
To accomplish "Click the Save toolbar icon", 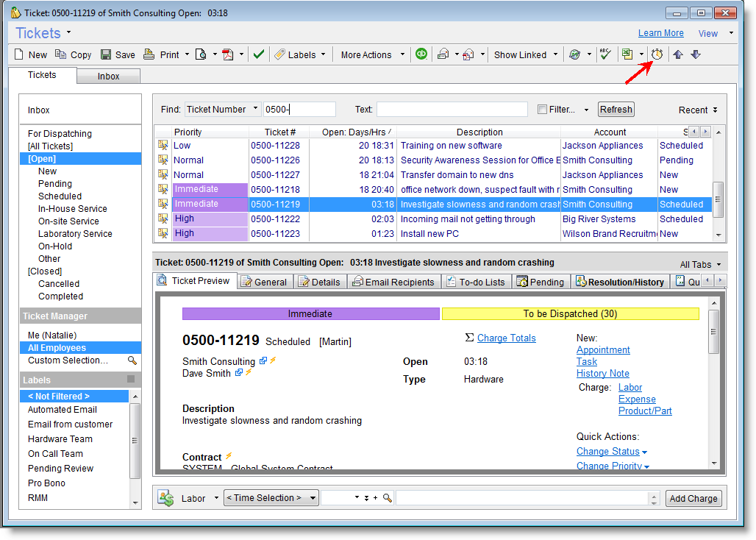I will click(106, 54).
